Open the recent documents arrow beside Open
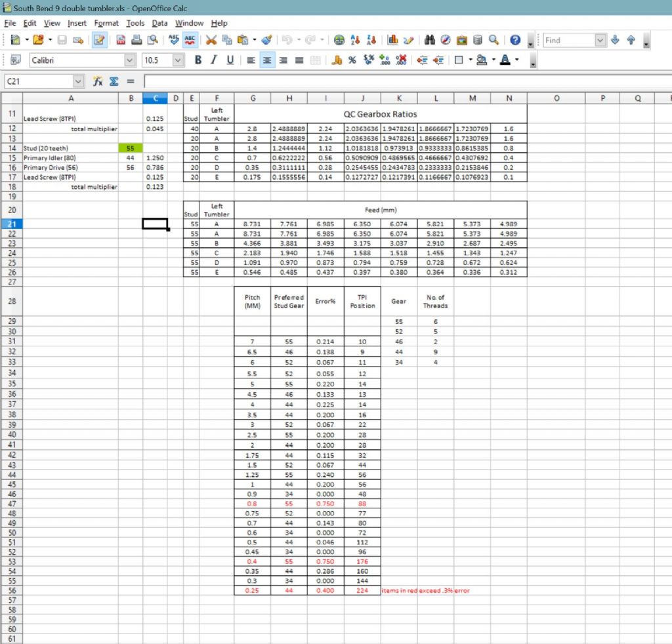The image size is (672, 644). click(x=50, y=40)
